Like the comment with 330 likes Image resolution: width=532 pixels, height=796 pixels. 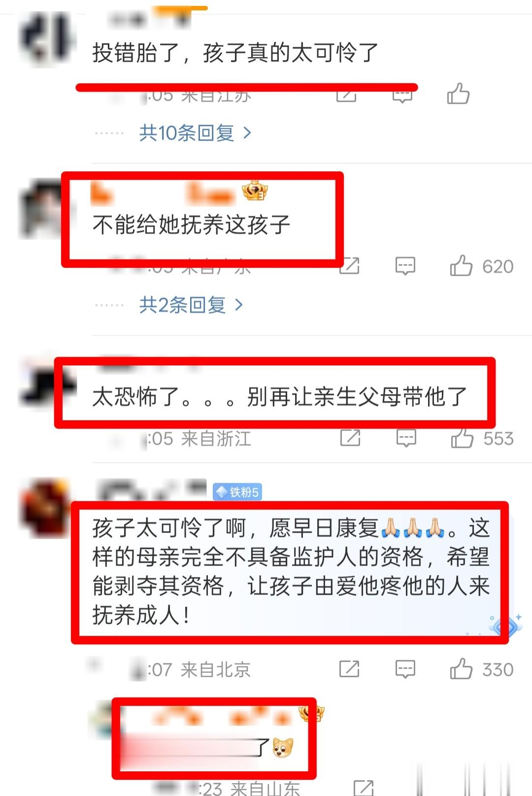click(461, 669)
